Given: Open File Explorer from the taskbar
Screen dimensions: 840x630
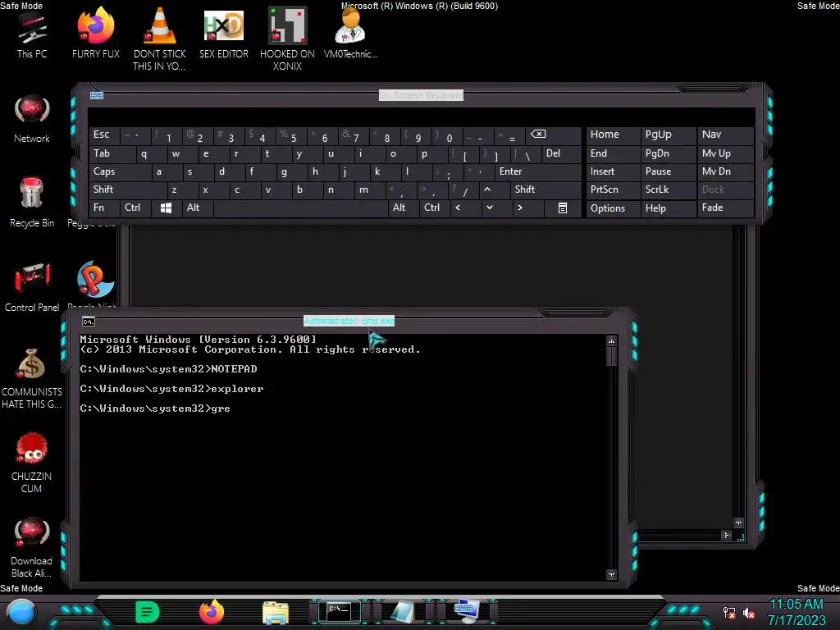Looking at the screenshot, I should point(276,612).
